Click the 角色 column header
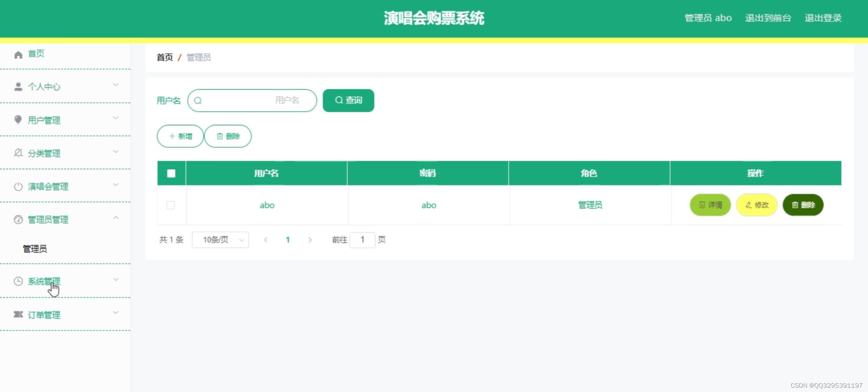The image size is (868, 392). click(589, 173)
